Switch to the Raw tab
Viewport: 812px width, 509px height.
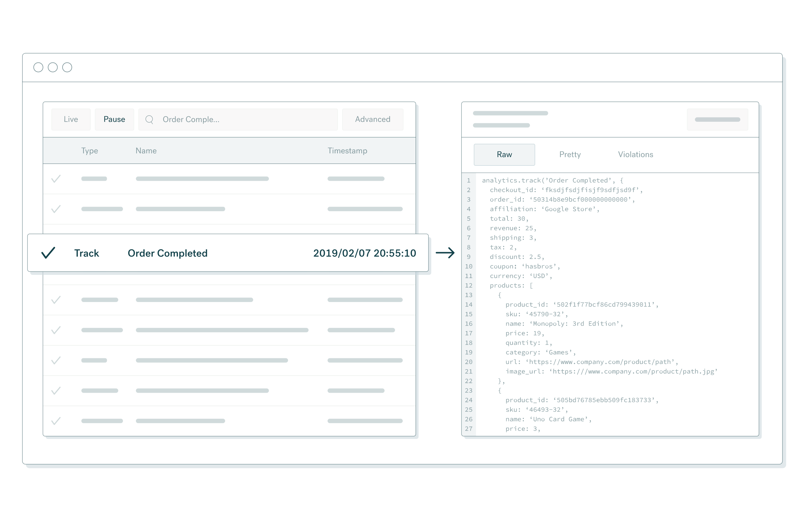coord(504,155)
